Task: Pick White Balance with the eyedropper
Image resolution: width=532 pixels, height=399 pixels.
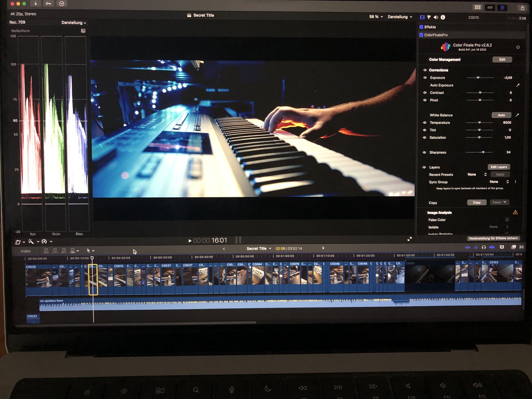Action: (516, 115)
